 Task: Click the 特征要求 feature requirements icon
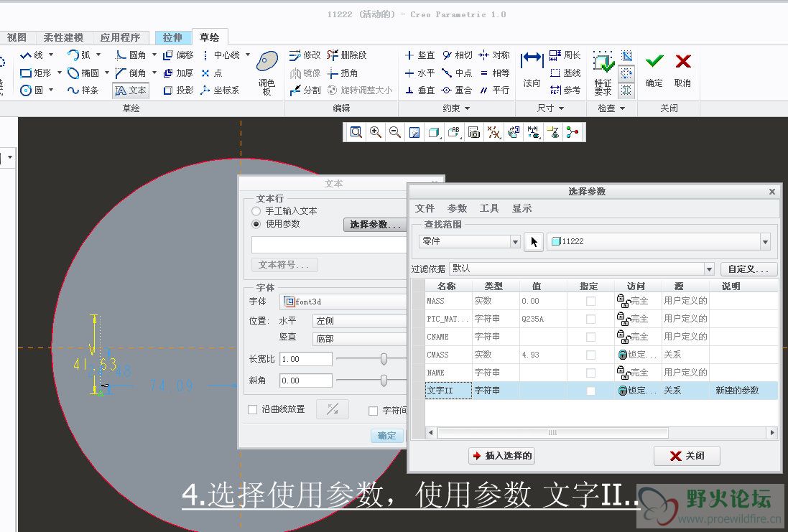pos(603,73)
